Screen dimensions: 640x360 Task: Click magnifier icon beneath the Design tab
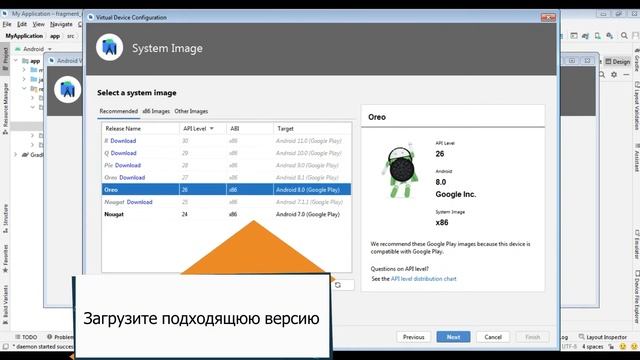602,75
